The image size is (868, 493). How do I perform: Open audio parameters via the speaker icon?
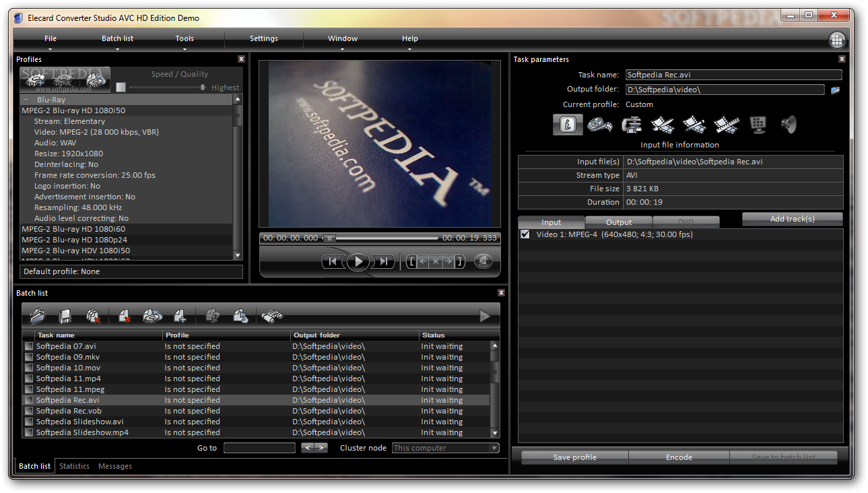tap(789, 125)
